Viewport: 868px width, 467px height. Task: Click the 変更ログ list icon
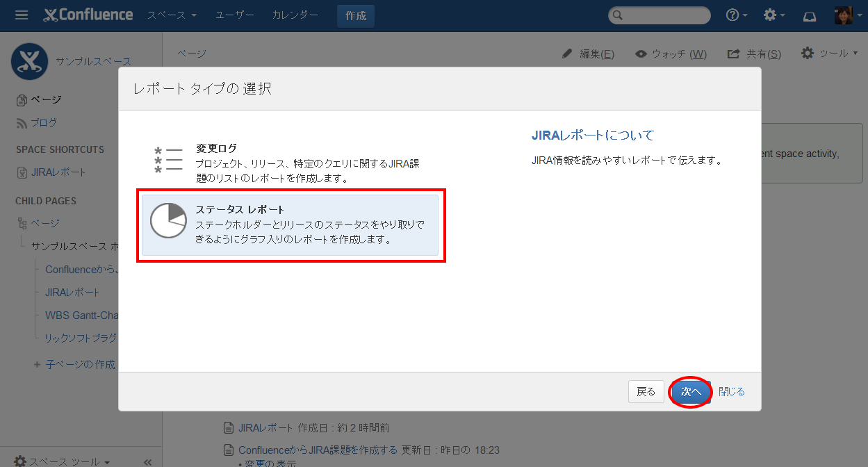pos(168,161)
